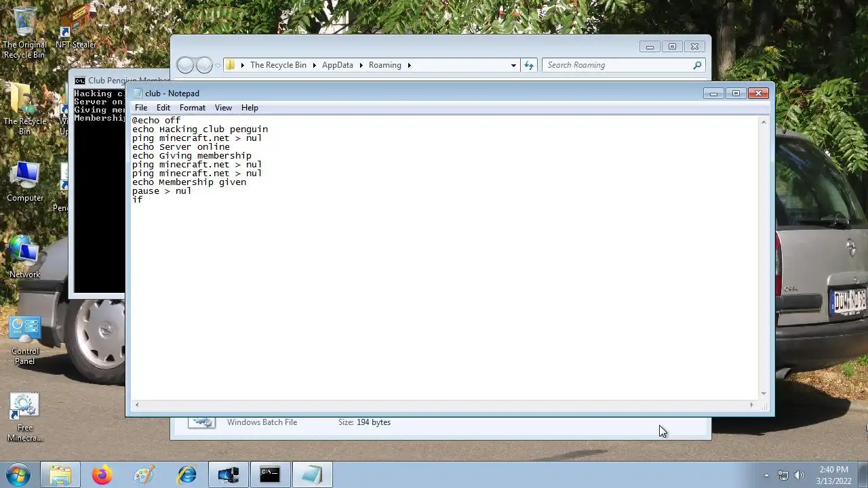The height and width of the screenshot is (488, 868).
Task: Close the Explorer Roaming window
Action: click(694, 47)
